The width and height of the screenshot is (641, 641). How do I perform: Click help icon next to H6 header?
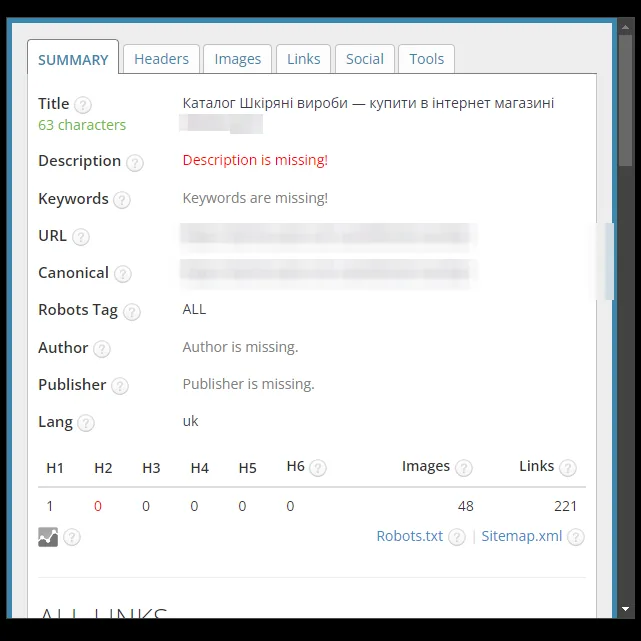[x=318, y=468]
